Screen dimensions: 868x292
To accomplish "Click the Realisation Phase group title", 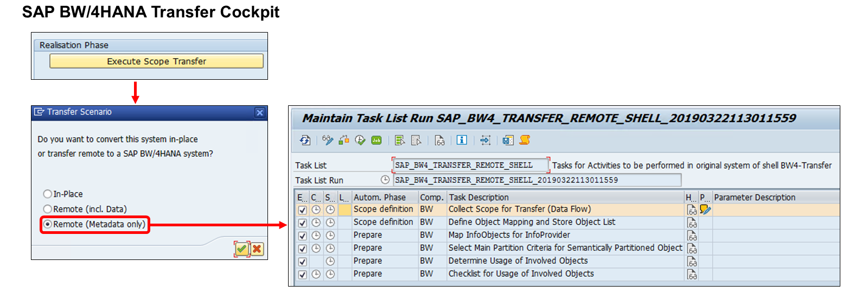I will [74, 45].
